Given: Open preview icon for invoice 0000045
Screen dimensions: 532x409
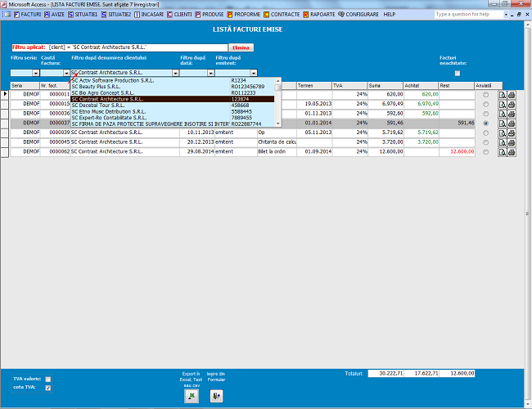Looking at the screenshot, I should [503, 142].
